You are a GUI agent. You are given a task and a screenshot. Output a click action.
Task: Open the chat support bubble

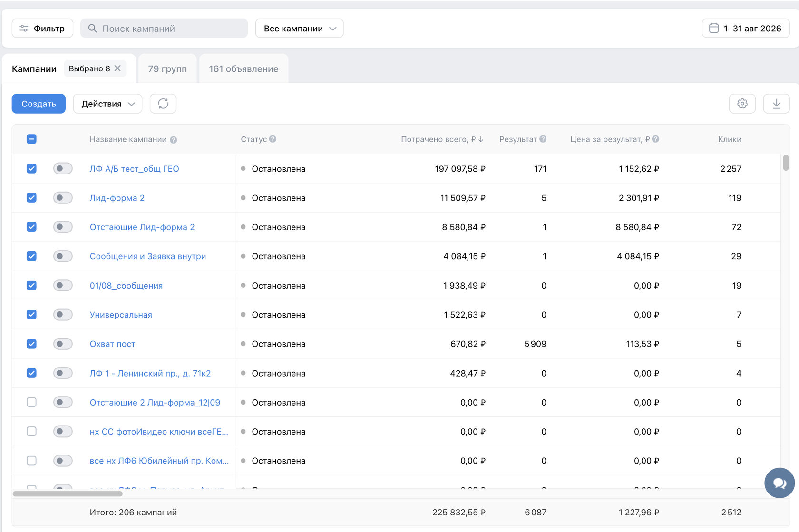point(780,483)
